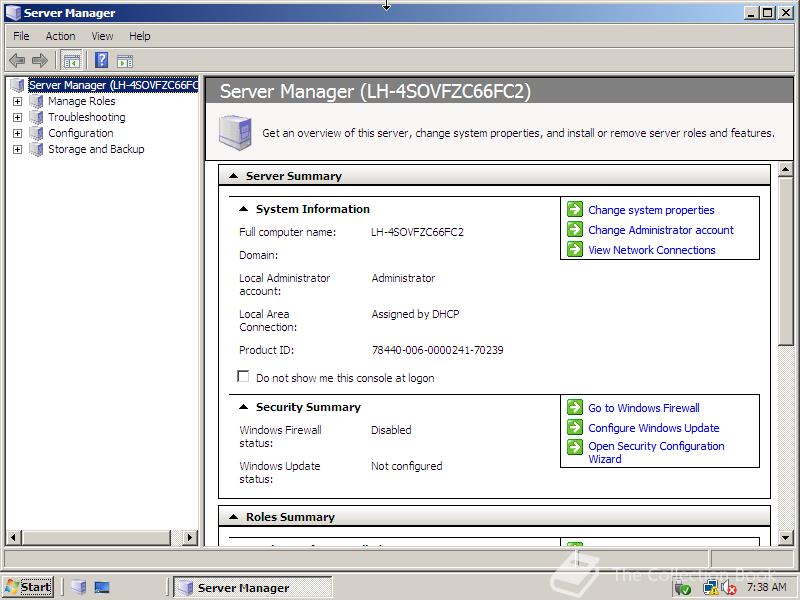Click green arrow beside Configure Windows Update
The height and width of the screenshot is (600, 800).
coord(575,427)
